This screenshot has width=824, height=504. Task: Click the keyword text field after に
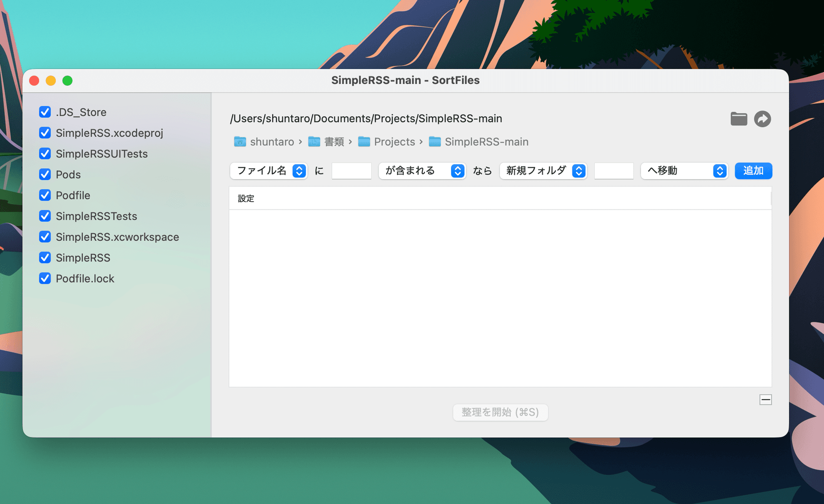[351, 171]
